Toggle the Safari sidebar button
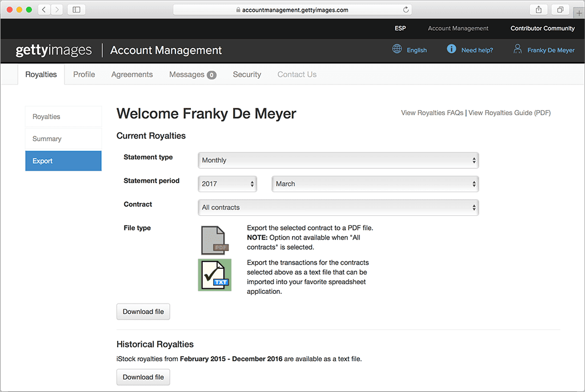This screenshot has width=585, height=392. (77, 10)
